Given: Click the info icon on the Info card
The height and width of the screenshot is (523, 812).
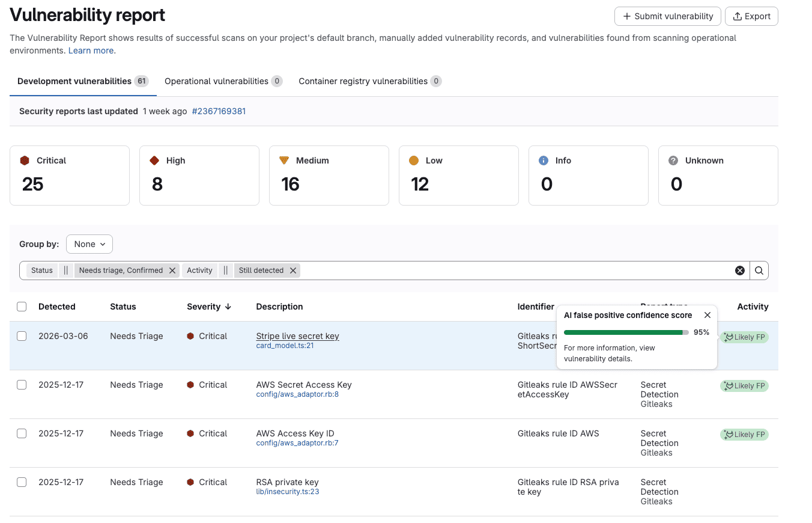Looking at the screenshot, I should (543, 160).
